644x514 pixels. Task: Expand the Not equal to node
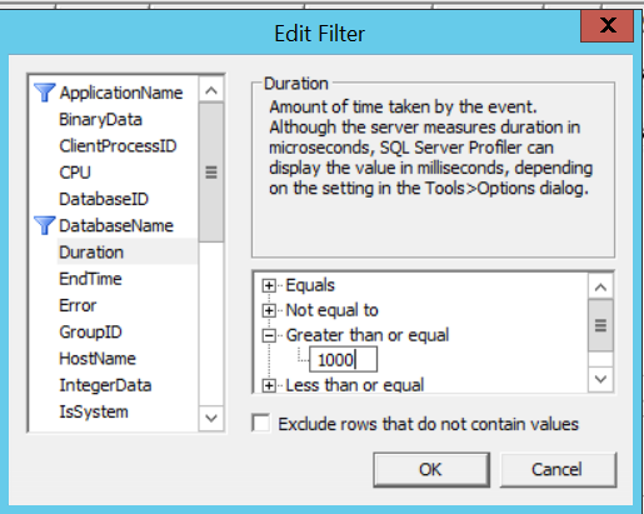pos(269,310)
